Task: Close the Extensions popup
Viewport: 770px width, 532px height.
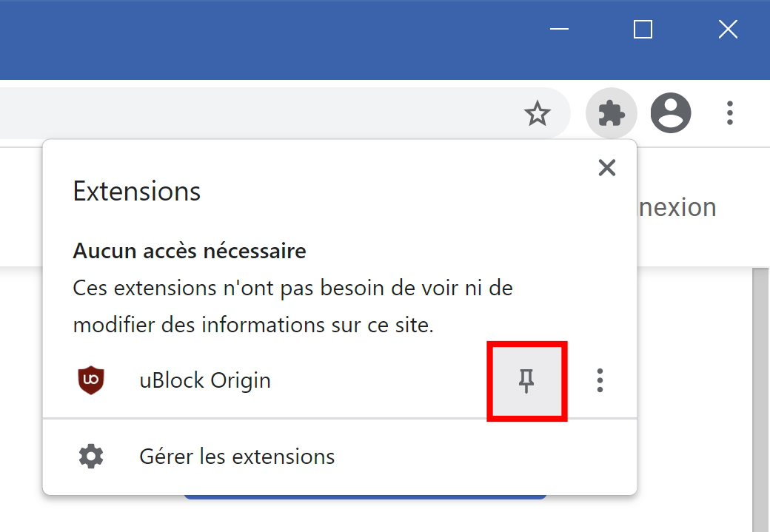Action: coord(607,168)
